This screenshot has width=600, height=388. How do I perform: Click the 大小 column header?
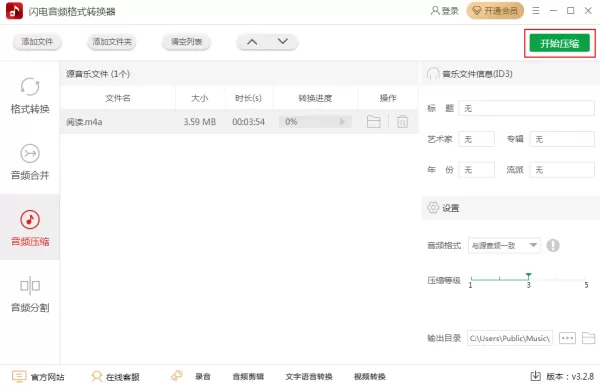(200, 98)
